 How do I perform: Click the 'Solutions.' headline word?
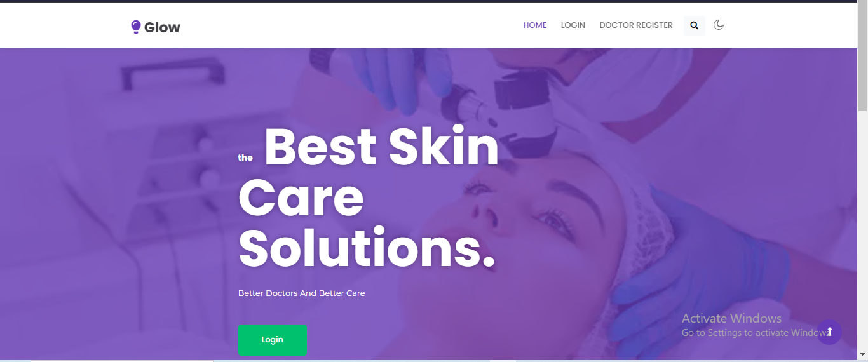367,247
